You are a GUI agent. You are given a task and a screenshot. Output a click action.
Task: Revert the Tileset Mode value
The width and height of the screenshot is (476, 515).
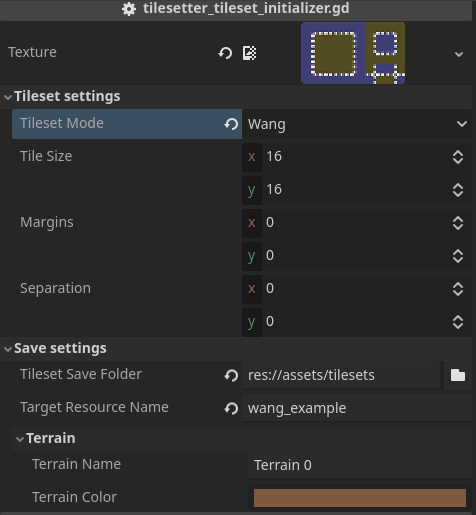(x=231, y=124)
